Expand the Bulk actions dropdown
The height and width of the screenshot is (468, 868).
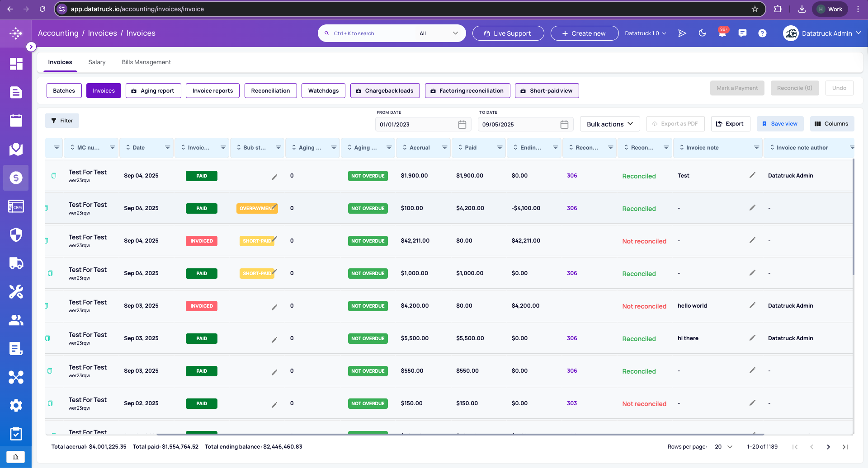(610, 124)
